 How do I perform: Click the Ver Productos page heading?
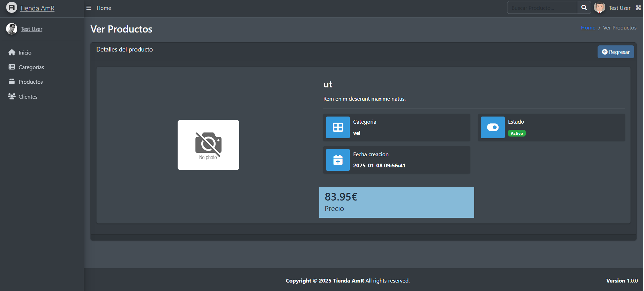121,29
